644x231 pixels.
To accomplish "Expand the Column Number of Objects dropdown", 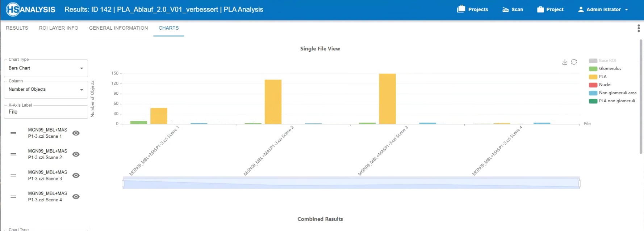I will click(x=46, y=90).
